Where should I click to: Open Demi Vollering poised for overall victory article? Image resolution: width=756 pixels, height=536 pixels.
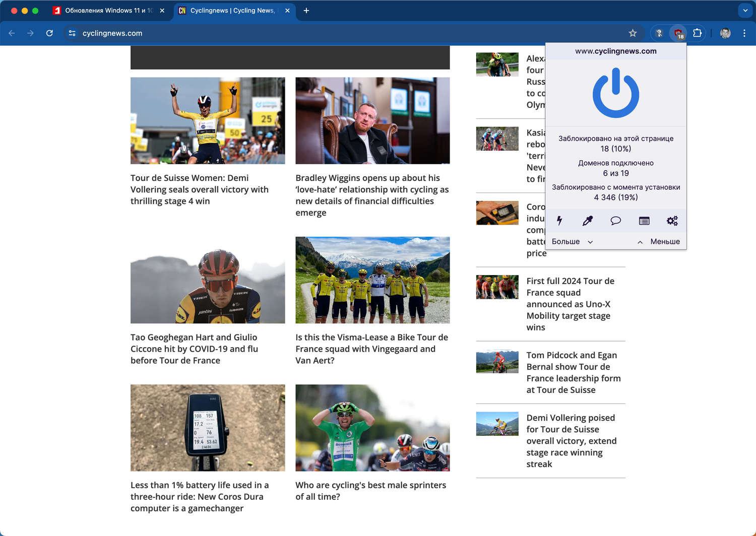(572, 441)
